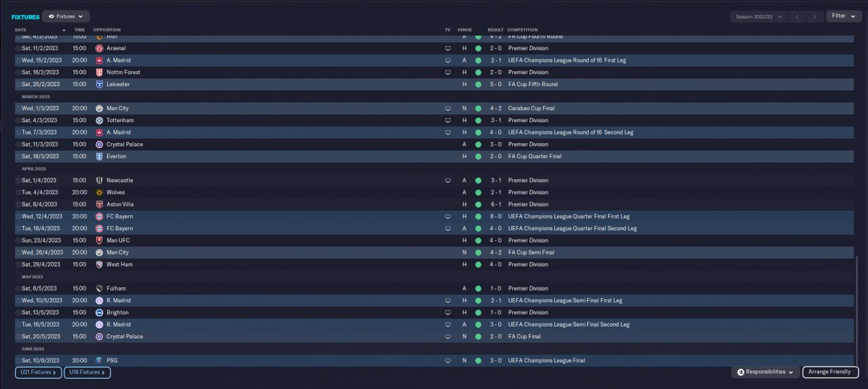The height and width of the screenshot is (389, 868).
Task: Open the Season 2022/23 dropdown
Action: click(x=758, y=16)
